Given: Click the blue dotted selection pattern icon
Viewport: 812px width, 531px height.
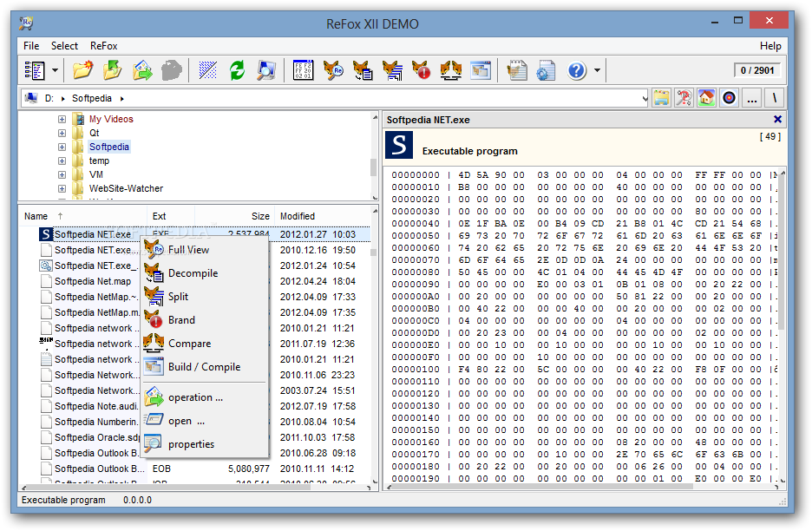Looking at the screenshot, I should (207, 70).
